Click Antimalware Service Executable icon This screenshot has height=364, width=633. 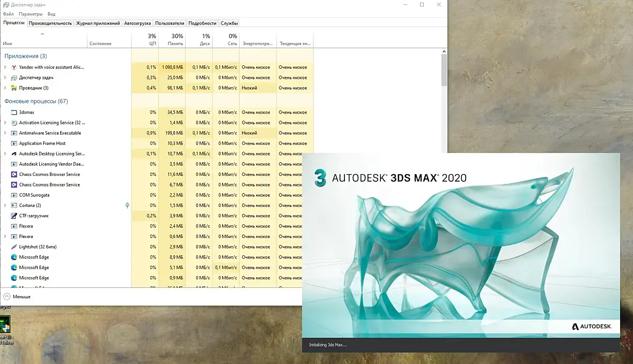14,133
